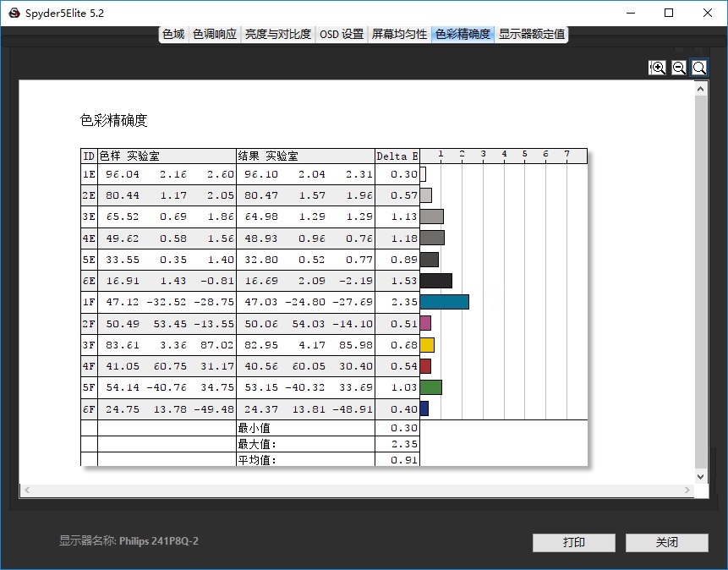
Task: Open the OSD 设置 tab
Action: tap(342, 35)
